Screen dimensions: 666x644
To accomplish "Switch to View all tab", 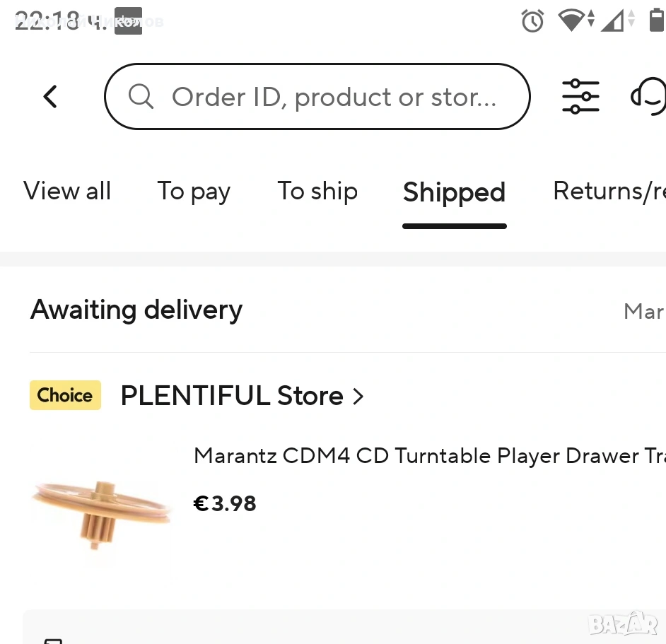I will tap(67, 191).
